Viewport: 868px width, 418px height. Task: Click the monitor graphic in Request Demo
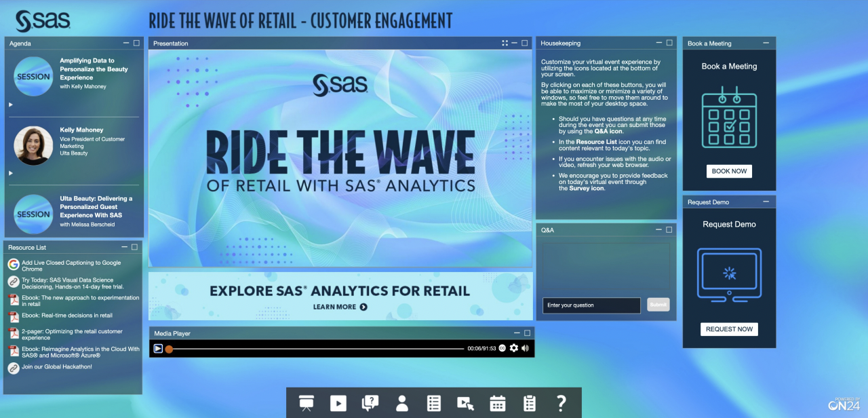click(x=729, y=275)
